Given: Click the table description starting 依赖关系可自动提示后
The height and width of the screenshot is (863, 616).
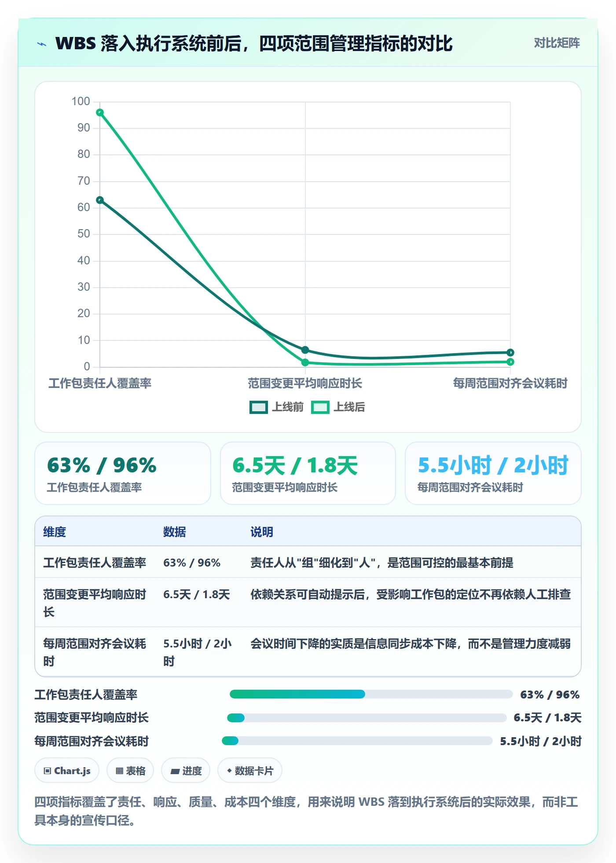Looking at the screenshot, I should tap(411, 595).
